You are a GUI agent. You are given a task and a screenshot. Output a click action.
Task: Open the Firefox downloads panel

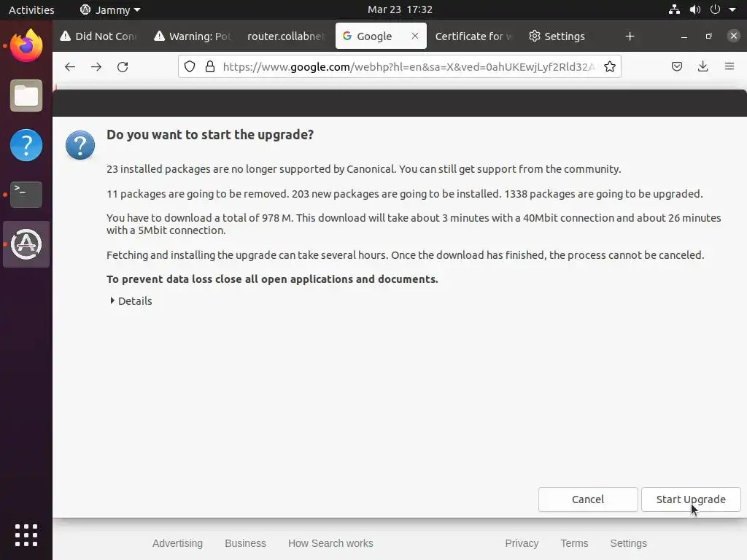pyautogui.click(x=703, y=66)
